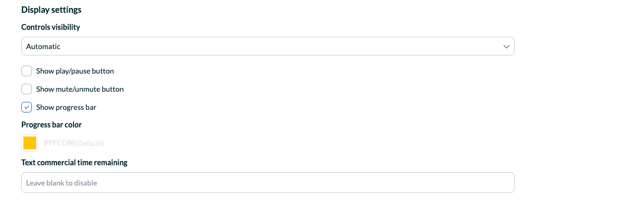The image size is (644, 209).
Task: Enable the Show mute/unmute button checkbox
Action: tap(27, 89)
